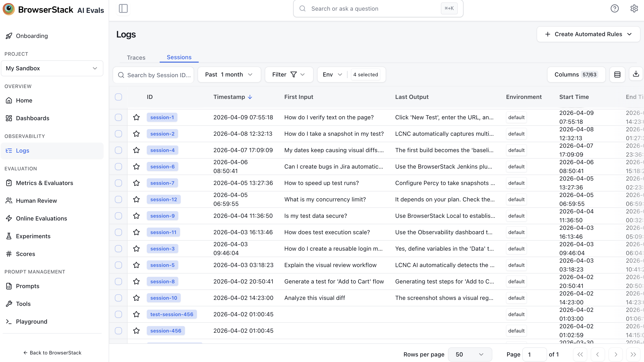Star session-7 as favorite
Screen dimensions: 644x362
tap(136, 183)
